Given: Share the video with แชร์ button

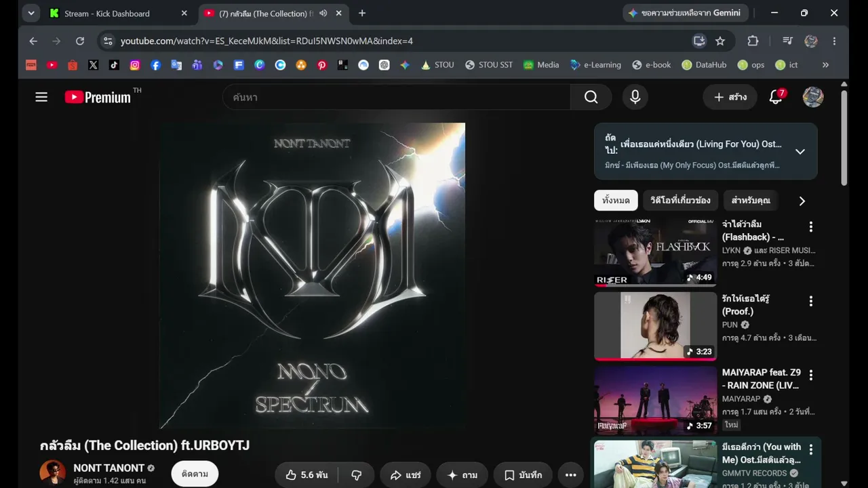Looking at the screenshot, I should pyautogui.click(x=406, y=475).
